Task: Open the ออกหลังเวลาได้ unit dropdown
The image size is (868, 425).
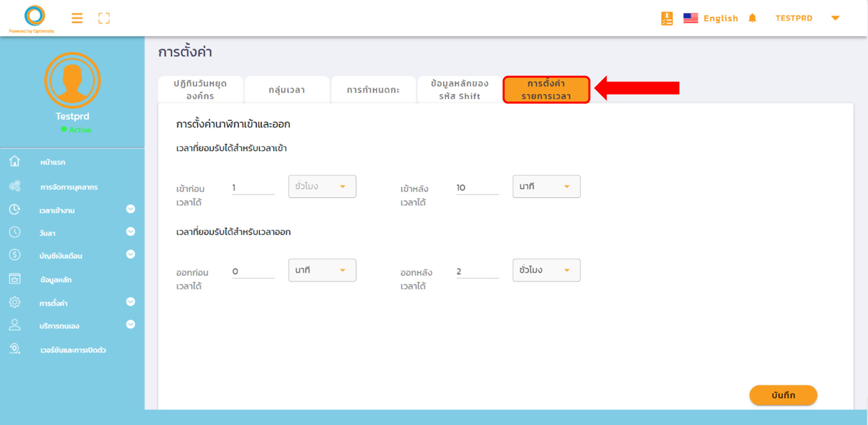Action: tap(546, 270)
